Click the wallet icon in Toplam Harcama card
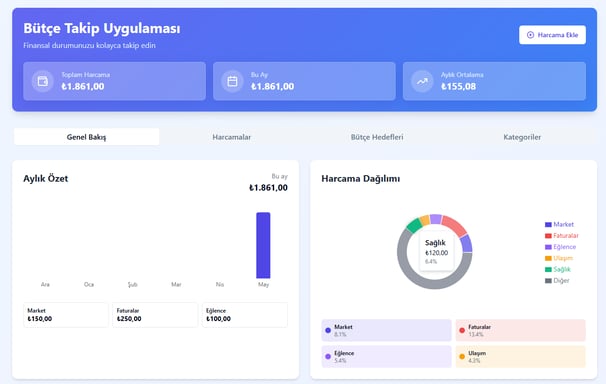The height and width of the screenshot is (384, 606). [x=43, y=81]
